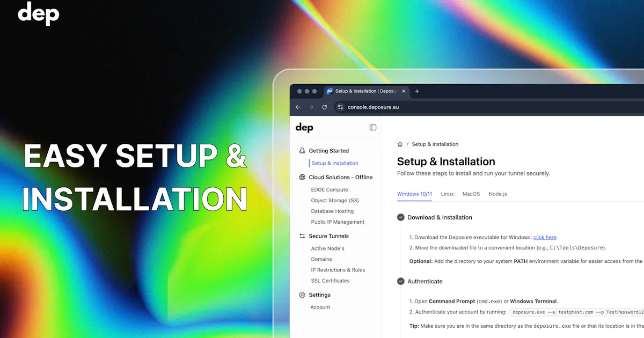Open Public IP Management page
The image size is (644, 338).
(x=338, y=222)
